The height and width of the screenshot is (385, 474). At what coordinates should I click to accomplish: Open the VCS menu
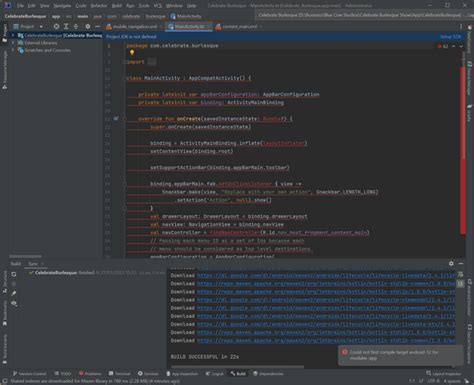click(158, 6)
